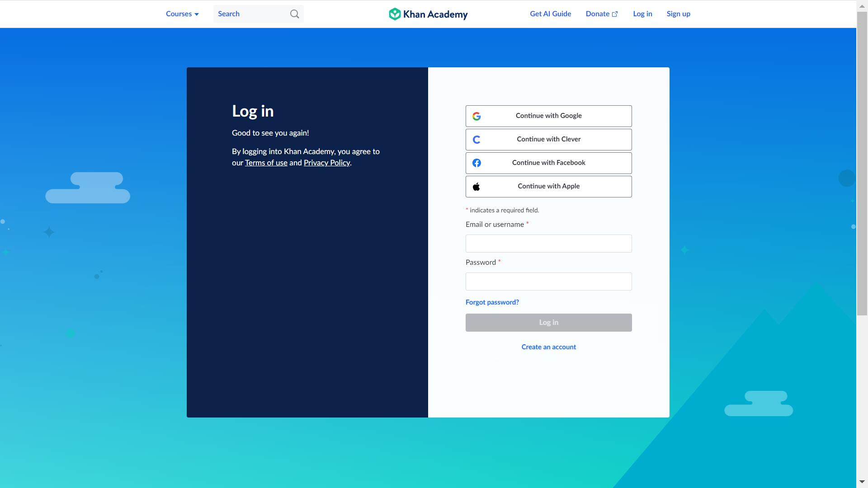
Task: Select the email or username field
Action: 548,243
